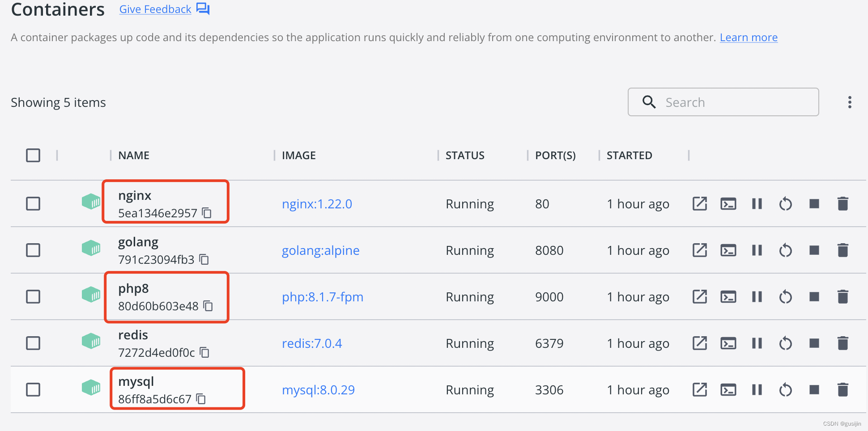The width and height of the screenshot is (868, 431).
Task: Select the mysql row checkbox
Action: click(x=33, y=390)
